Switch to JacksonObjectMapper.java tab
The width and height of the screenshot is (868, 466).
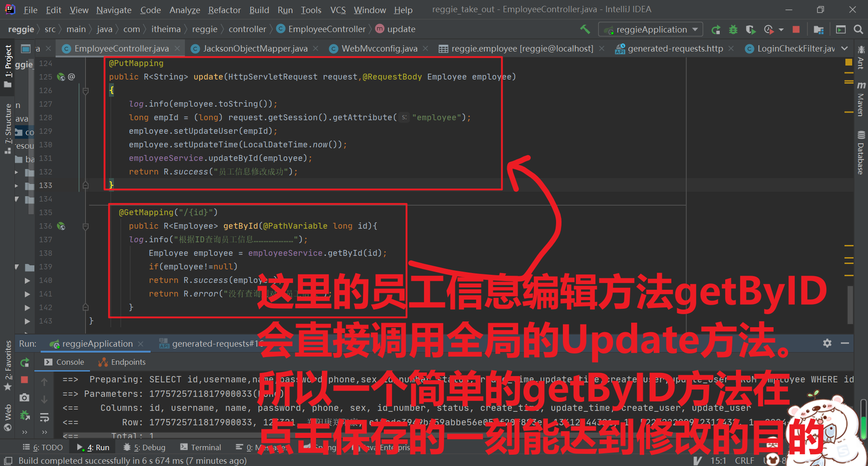pos(255,48)
